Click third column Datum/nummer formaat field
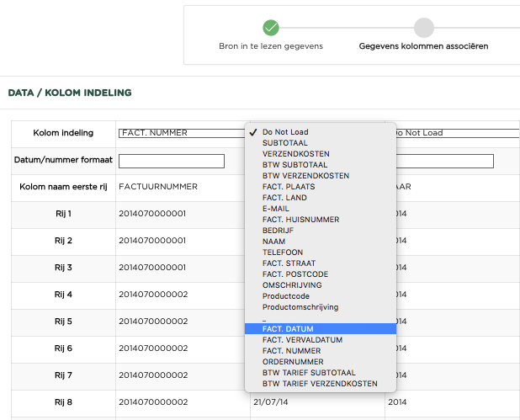 coord(444,161)
